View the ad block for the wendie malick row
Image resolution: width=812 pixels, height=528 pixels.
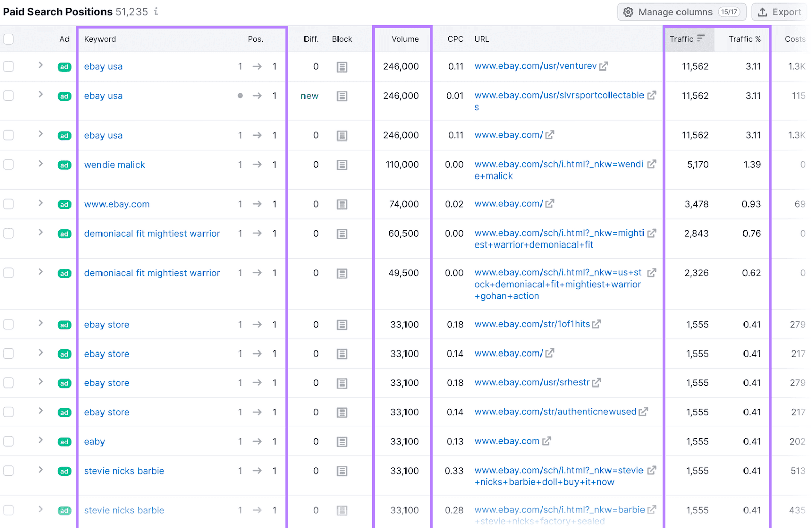coord(342,165)
